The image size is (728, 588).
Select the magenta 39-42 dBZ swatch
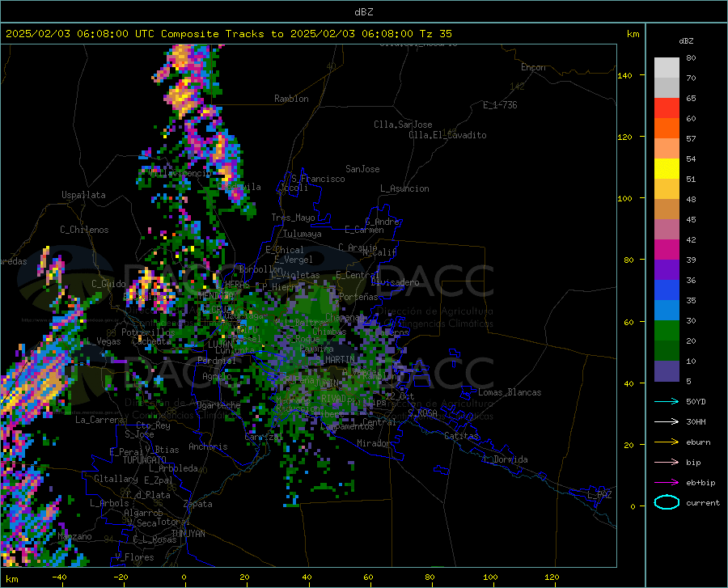click(667, 250)
